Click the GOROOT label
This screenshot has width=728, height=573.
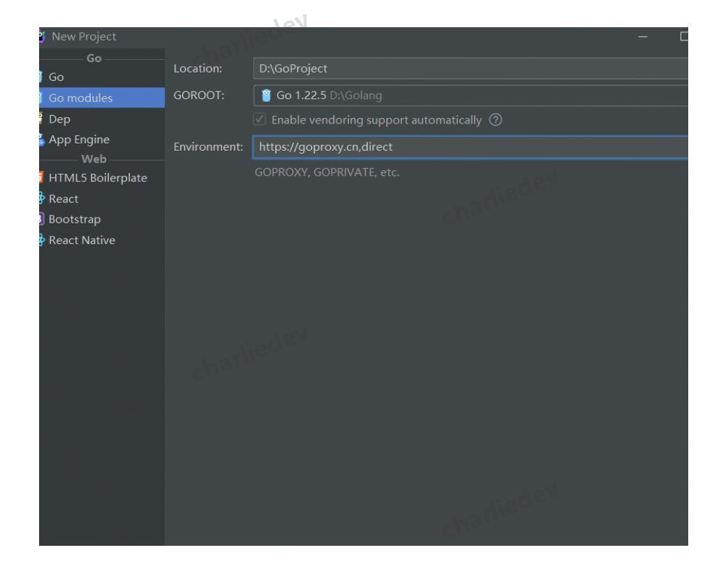[x=199, y=95]
